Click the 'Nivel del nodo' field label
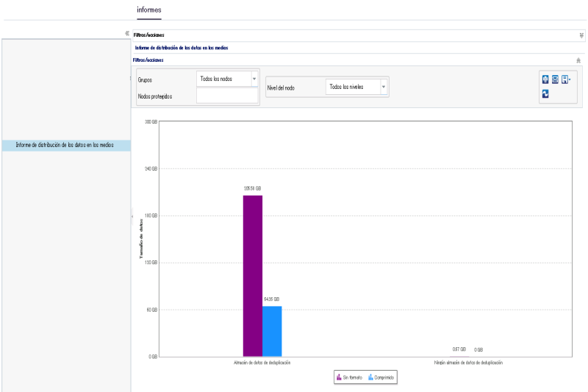The width and height of the screenshot is (588, 392). [x=281, y=88]
